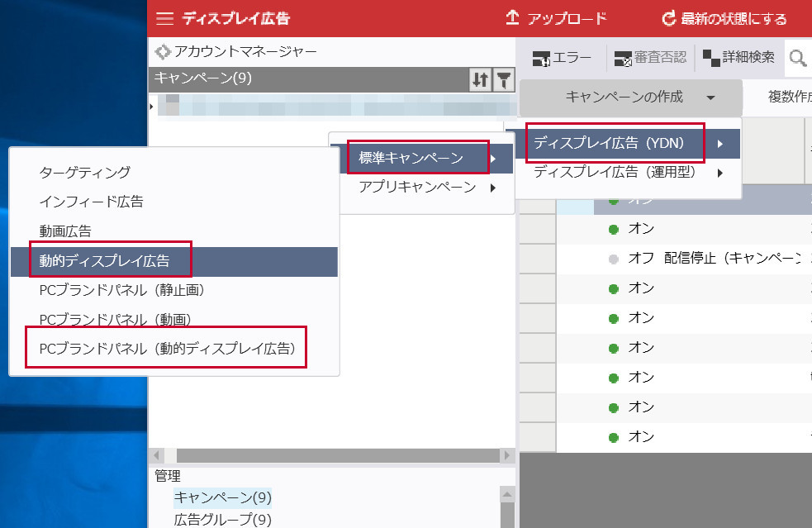Screen dimensions: 812x528
Task: Open the キャンペーンの作成 dropdown
Action: coord(631,98)
